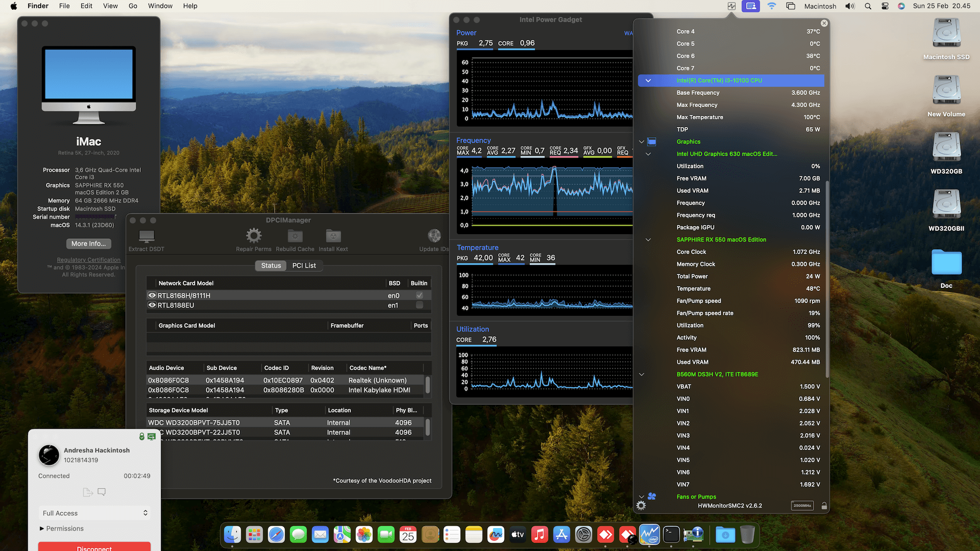Collapse the Intel Core i3-10100 CPU section
Viewport: 980px width, 551px height.
coord(648,80)
